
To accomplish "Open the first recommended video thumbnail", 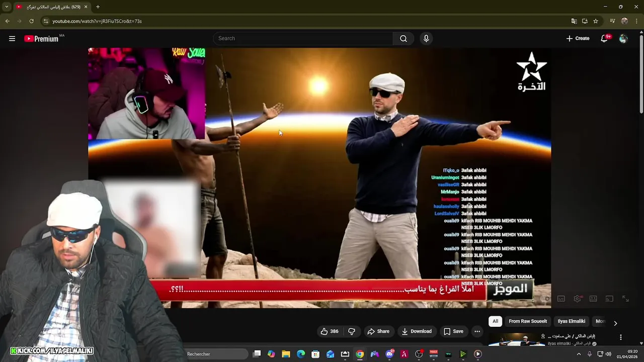I will point(516,339).
